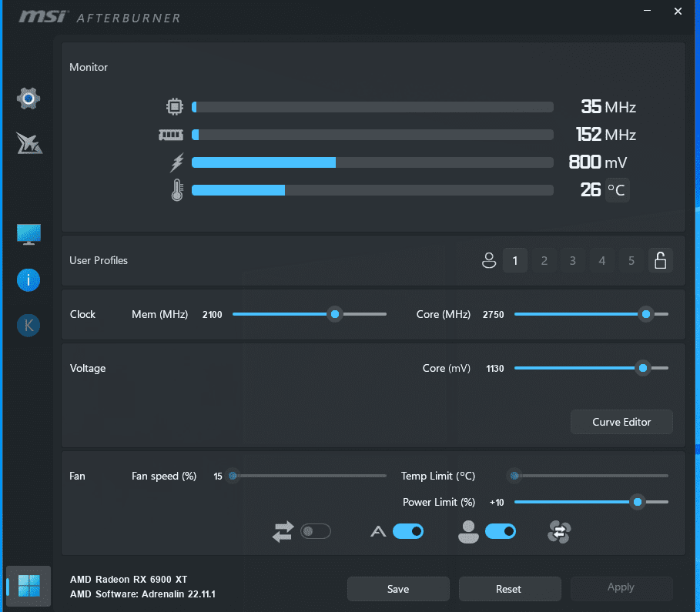Toggle the link arrows switch
Image resolution: width=700 pixels, height=612 pixels.
click(x=316, y=532)
